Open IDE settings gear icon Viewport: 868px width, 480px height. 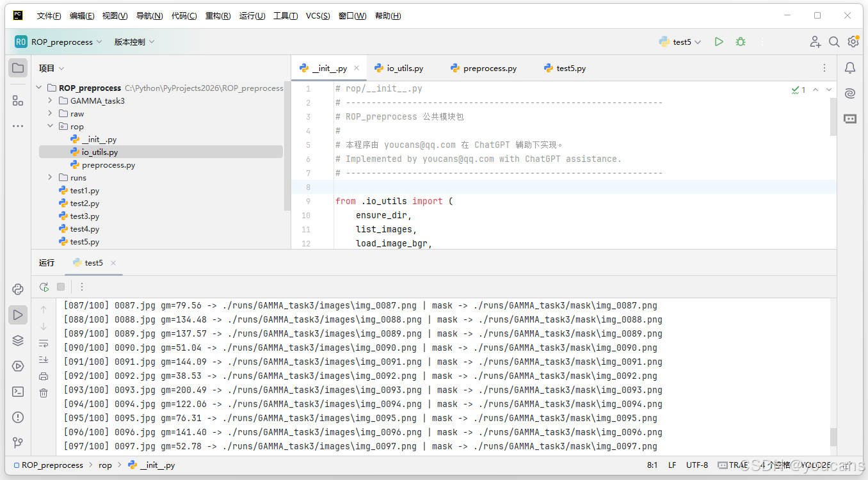[853, 42]
